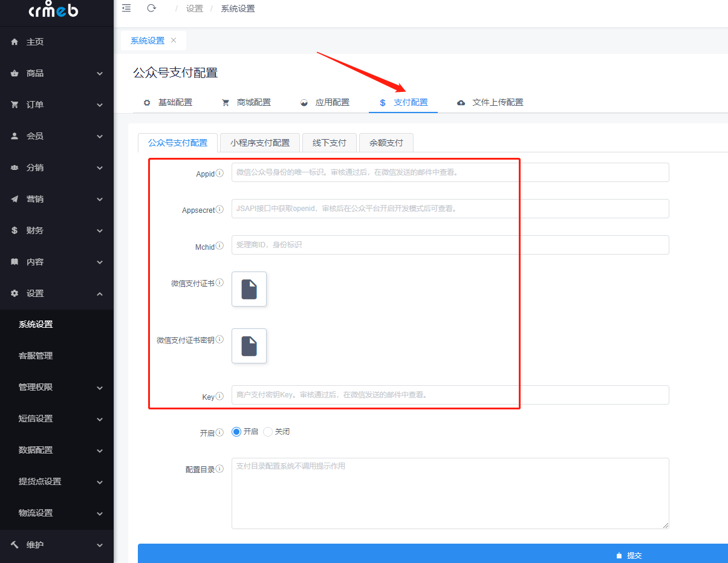Image resolution: width=728 pixels, height=563 pixels.
Task: Select the 开启 radio button for payment
Action: [x=236, y=431]
